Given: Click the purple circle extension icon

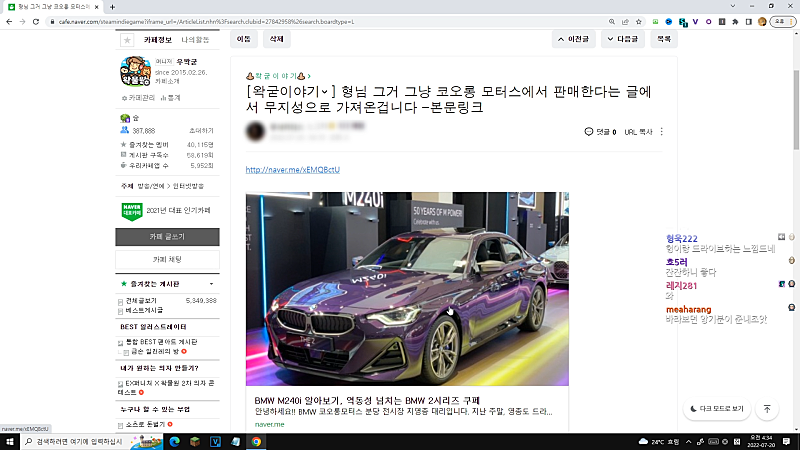Looking at the screenshot, I should coord(709,22).
